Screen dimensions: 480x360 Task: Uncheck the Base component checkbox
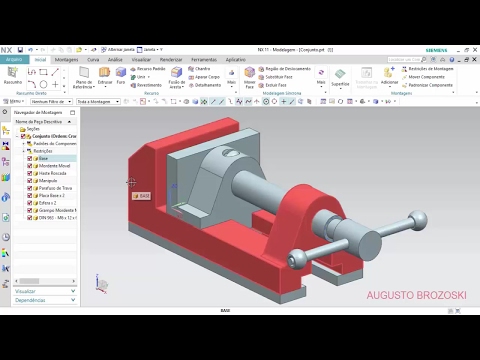point(30,158)
